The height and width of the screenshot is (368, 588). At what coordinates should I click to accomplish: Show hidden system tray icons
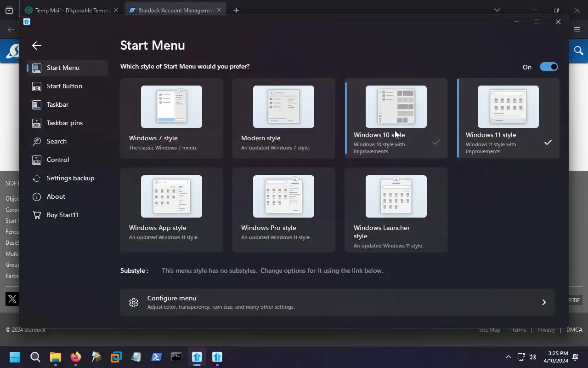[x=509, y=357]
